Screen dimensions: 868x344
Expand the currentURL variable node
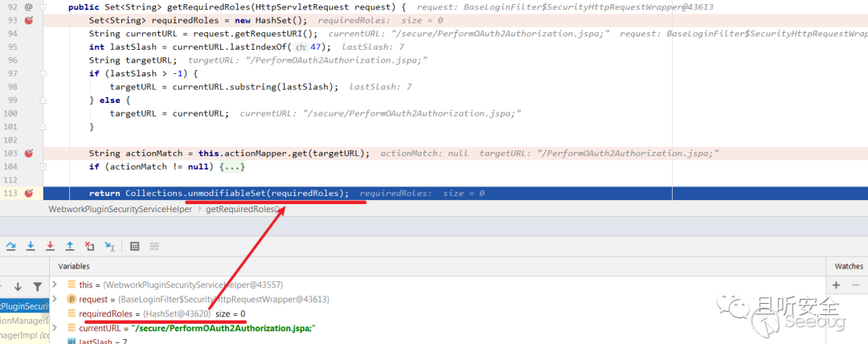coord(55,329)
